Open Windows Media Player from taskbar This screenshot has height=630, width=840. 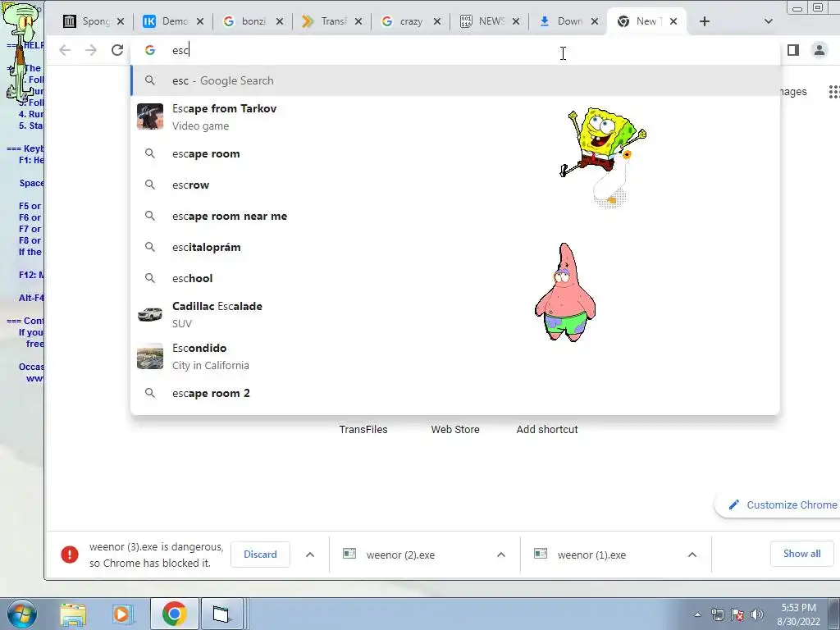122,614
